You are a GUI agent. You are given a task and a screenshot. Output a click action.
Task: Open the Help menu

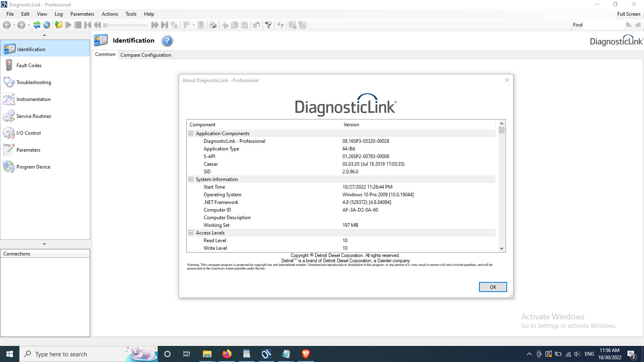[149, 14]
